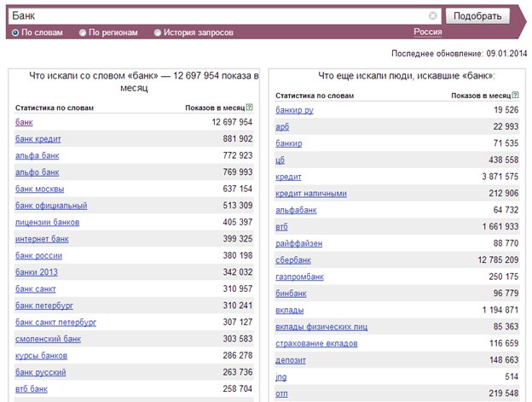Image resolution: width=532 pixels, height=402 pixels.
Task: Open the 'сбербанк' related query link
Action: 293,260
